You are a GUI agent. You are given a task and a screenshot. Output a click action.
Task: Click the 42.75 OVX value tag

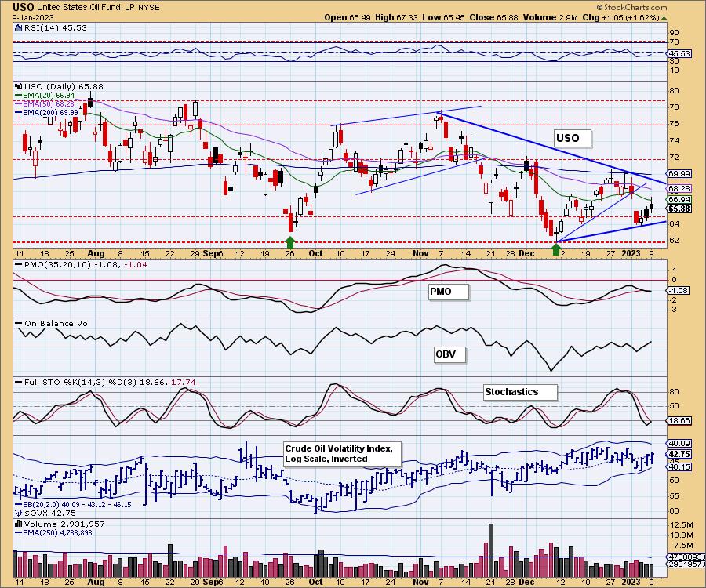coord(680,455)
